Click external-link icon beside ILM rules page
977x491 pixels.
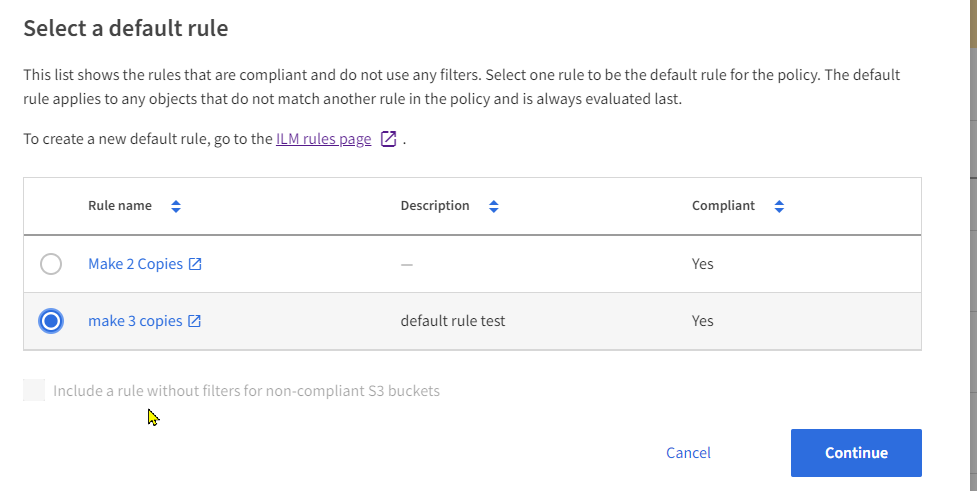coord(389,139)
